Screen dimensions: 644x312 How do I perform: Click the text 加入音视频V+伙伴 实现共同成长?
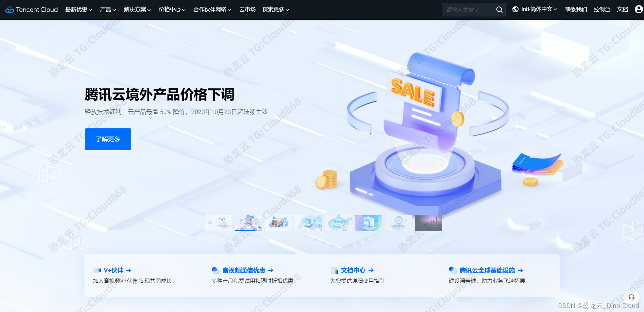pos(132,281)
